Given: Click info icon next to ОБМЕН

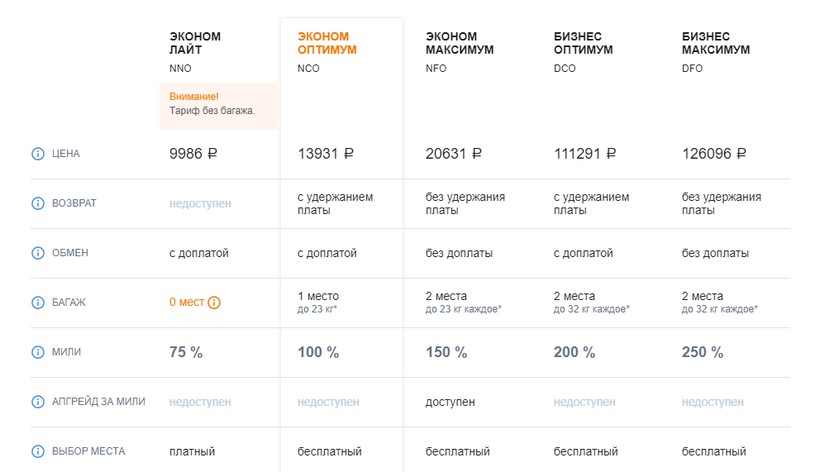Looking at the screenshot, I should [x=38, y=253].
